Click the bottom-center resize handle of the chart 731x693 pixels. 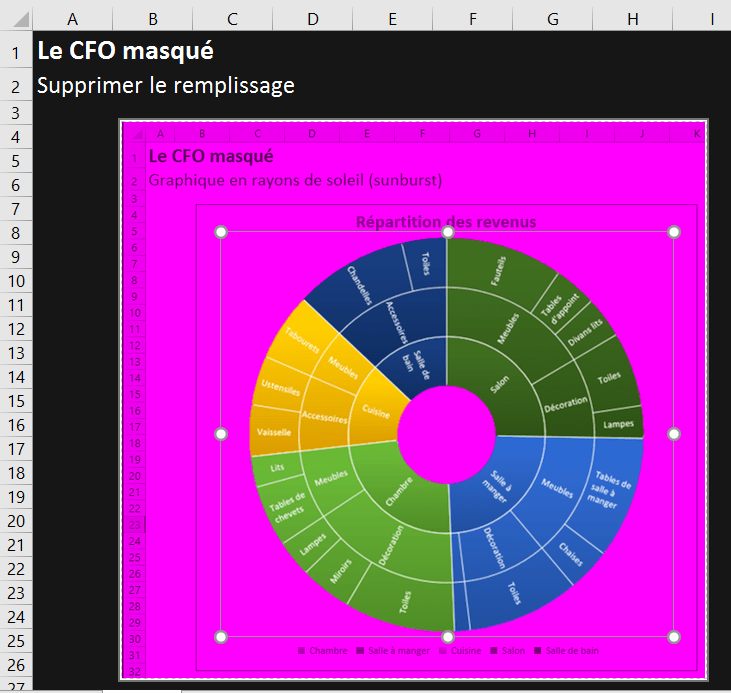pos(448,637)
